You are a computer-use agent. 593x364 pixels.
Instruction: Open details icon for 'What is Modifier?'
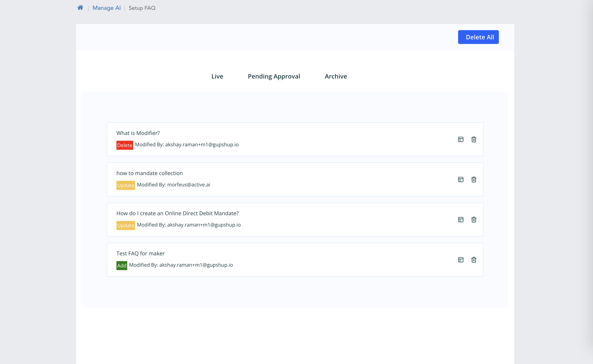point(461,139)
